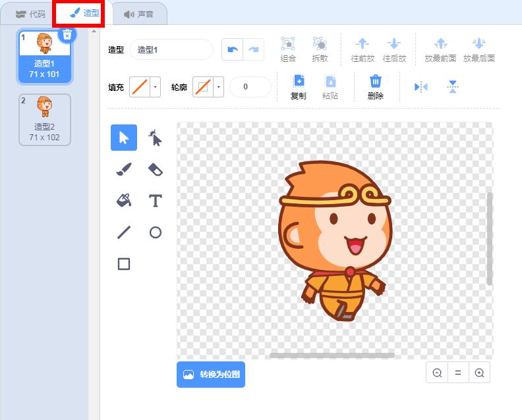
Task: Zoom in on the canvas
Action: (479, 373)
